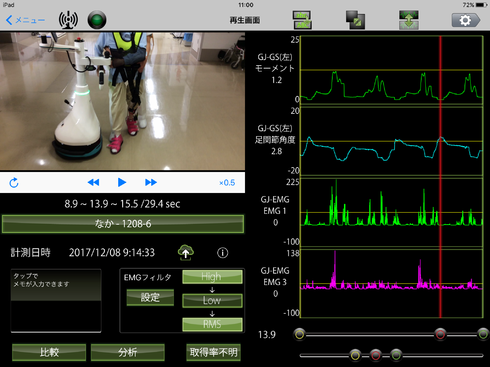Viewport: 490px width, 367px height.
Task: Open the 分析 analysis view
Action: (x=128, y=352)
